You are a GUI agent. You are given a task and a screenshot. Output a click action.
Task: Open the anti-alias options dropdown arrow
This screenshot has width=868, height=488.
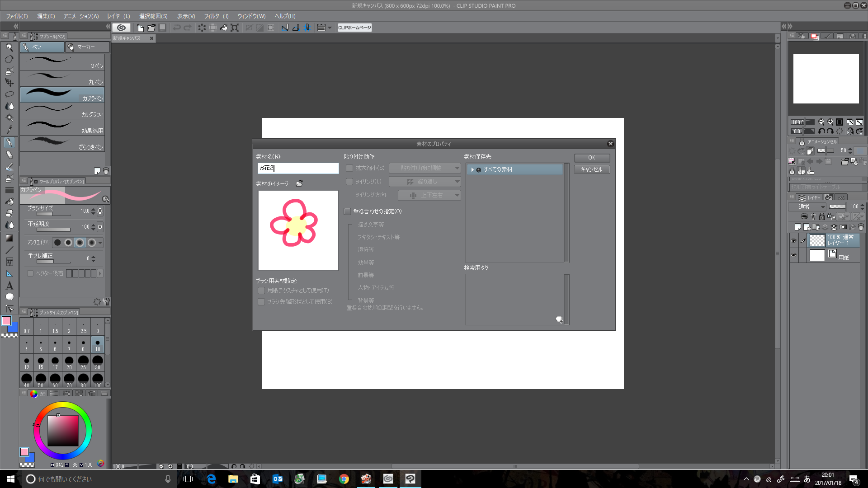click(100, 243)
